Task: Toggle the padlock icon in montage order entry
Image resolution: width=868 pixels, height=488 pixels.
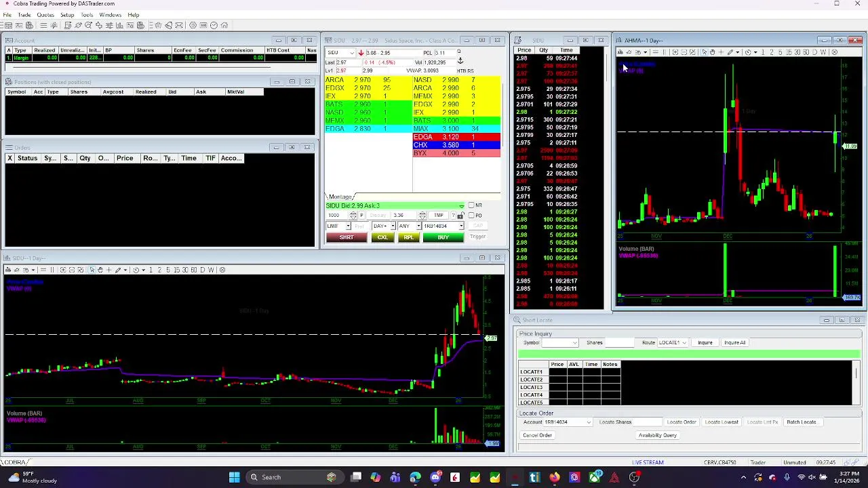Action: click(460, 216)
